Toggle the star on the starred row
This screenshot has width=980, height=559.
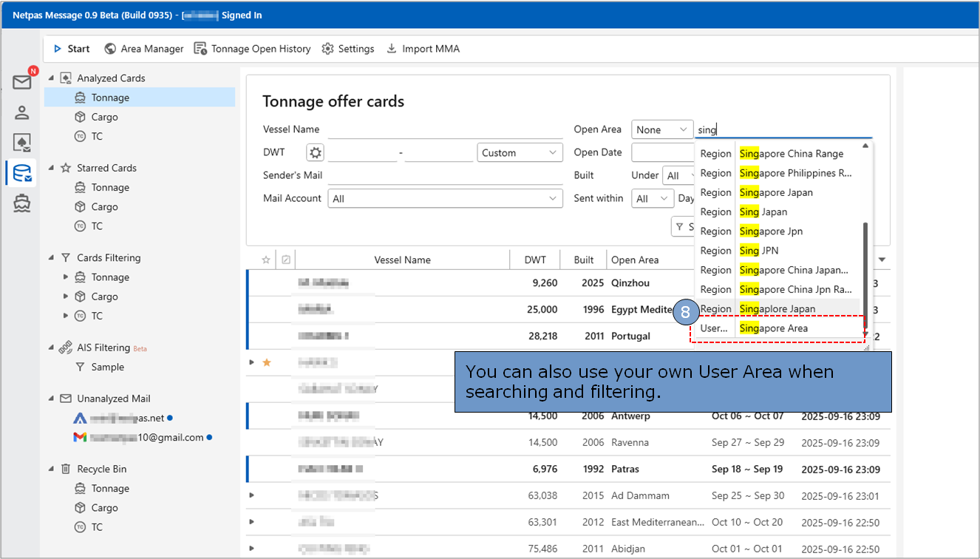point(267,362)
